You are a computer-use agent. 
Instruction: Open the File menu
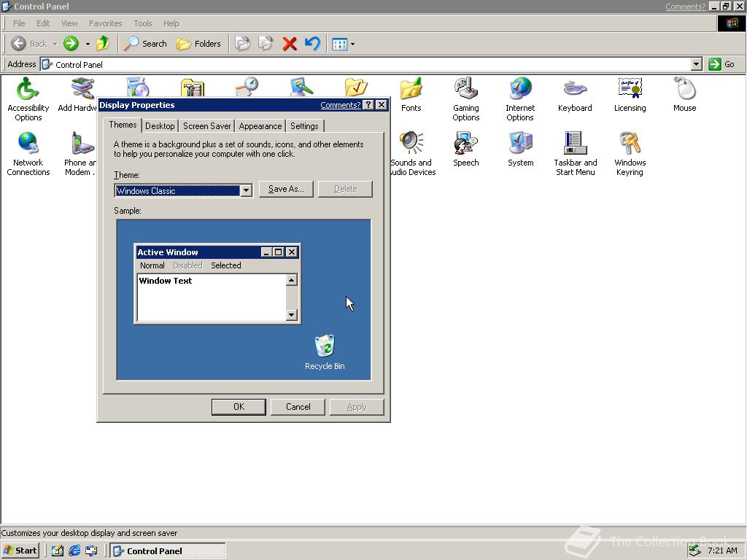click(19, 23)
